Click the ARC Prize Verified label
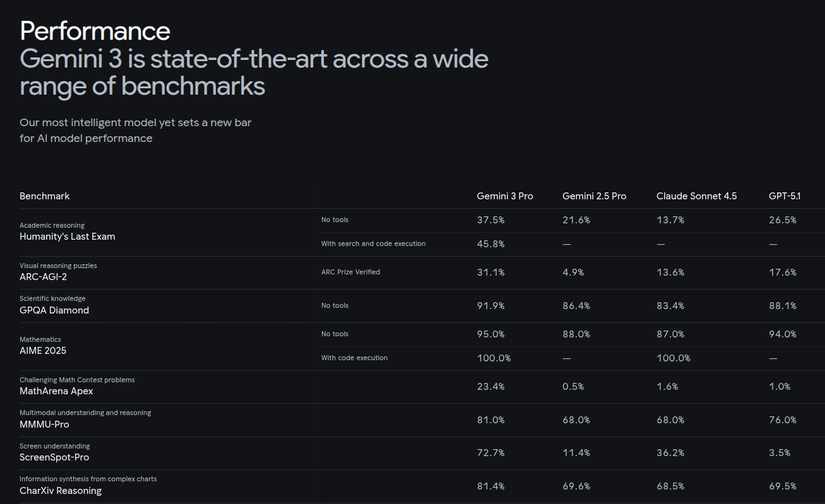Screen dimensions: 825x504 click(x=350, y=272)
